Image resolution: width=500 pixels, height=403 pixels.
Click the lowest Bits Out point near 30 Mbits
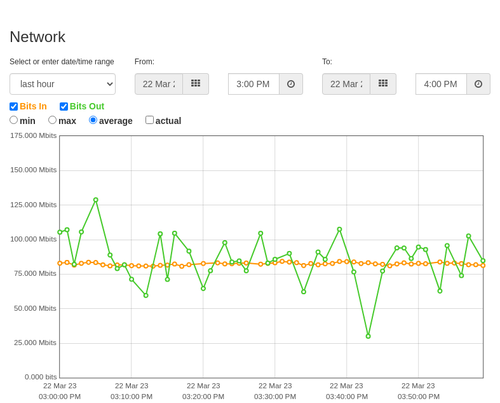pyautogui.click(x=368, y=336)
